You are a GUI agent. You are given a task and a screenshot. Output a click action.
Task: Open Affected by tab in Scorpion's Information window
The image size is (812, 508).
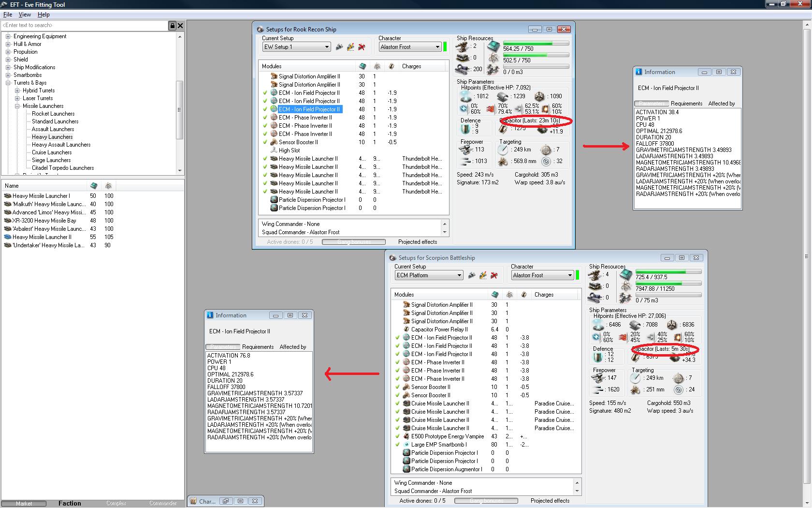[293, 347]
